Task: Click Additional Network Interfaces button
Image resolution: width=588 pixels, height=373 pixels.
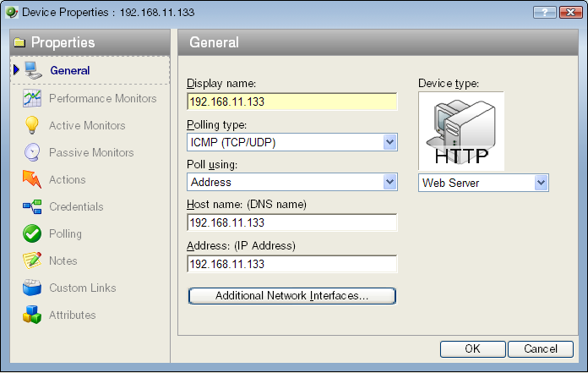Action: (291, 296)
